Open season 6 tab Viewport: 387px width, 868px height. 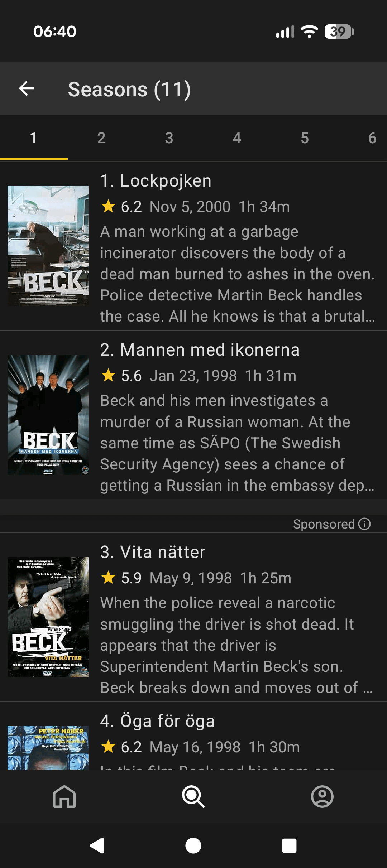coord(372,138)
